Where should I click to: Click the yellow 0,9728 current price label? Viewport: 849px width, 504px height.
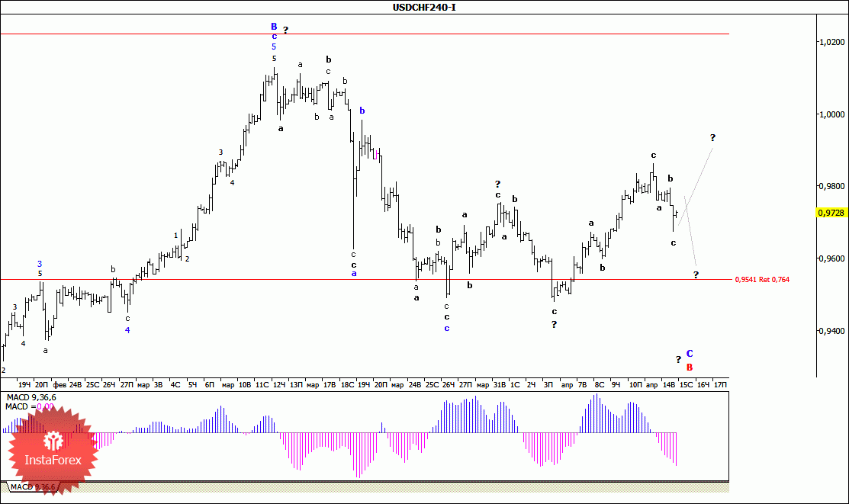(831, 213)
